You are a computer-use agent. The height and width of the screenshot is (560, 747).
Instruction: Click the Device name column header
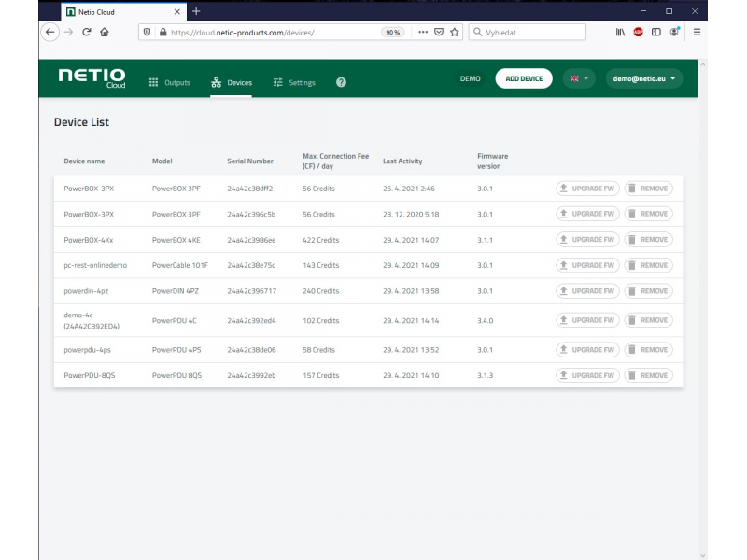click(84, 161)
